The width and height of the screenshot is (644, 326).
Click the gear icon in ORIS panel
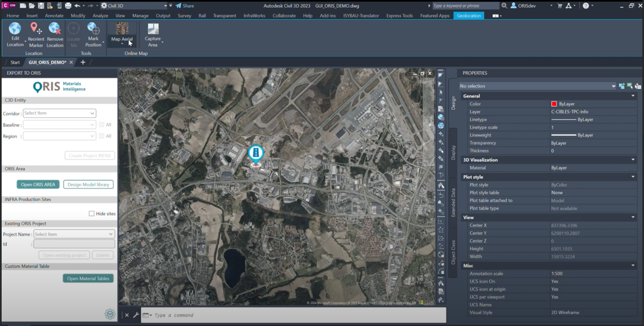[x=110, y=314]
